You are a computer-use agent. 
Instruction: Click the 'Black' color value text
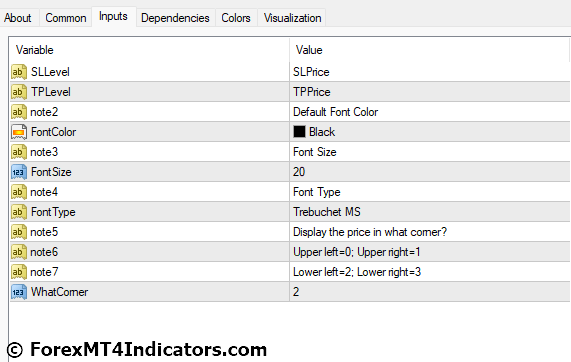[x=322, y=132]
